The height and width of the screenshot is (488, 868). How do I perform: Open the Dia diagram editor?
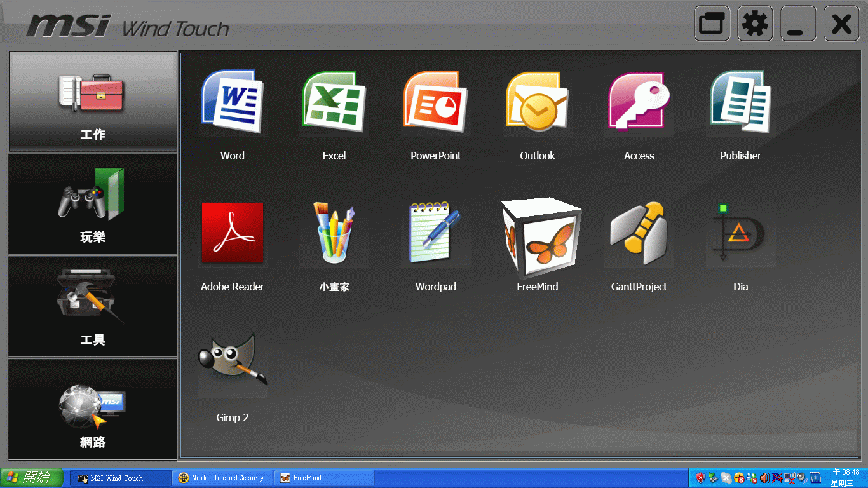(x=741, y=233)
